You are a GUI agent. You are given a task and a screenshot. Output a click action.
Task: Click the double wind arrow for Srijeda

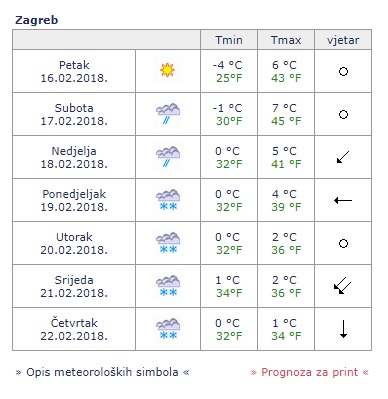point(343,286)
